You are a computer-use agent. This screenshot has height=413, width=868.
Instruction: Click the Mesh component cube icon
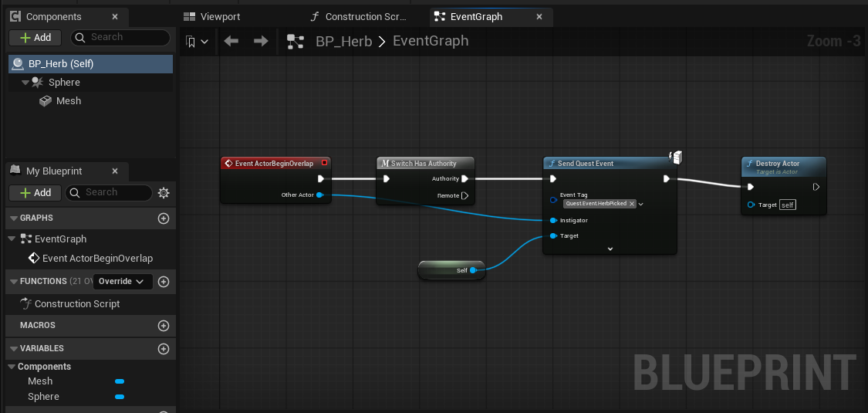[46, 101]
